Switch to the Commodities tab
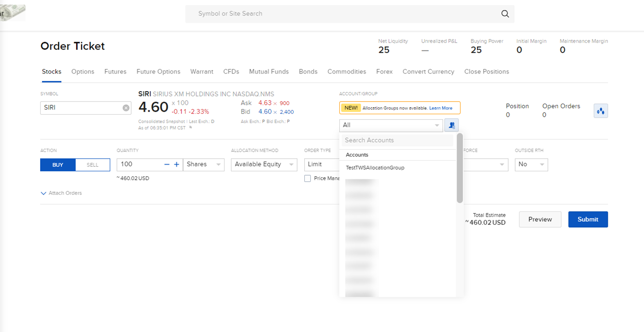The height and width of the screenshot is (332, 644). pyautogui.click(x=347, y=72)
